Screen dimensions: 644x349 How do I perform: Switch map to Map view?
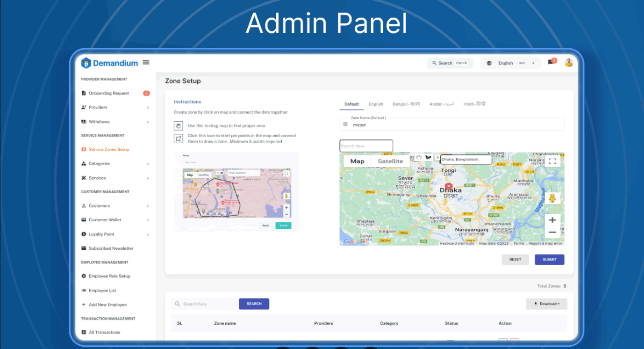[x=357, y=161]
